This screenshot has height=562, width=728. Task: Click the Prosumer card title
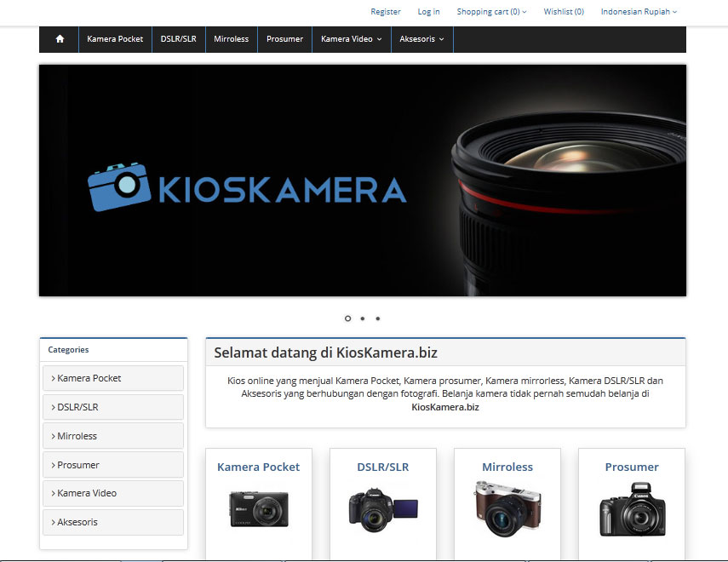coord(632,467)
